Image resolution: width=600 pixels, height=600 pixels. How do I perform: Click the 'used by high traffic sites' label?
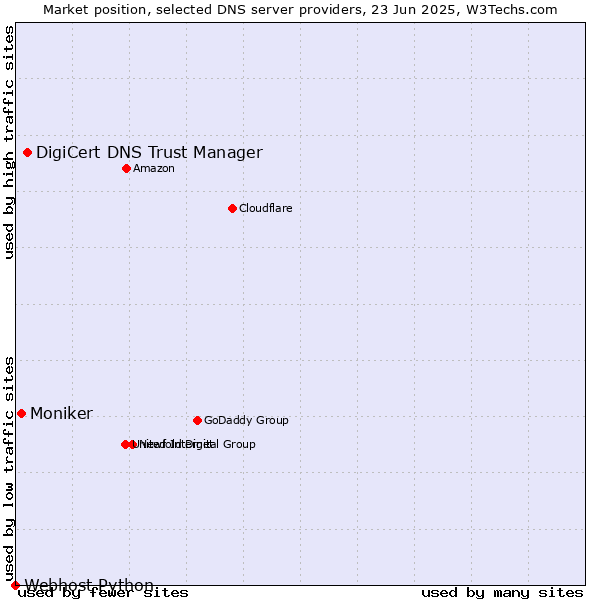(x=8, y=142)
